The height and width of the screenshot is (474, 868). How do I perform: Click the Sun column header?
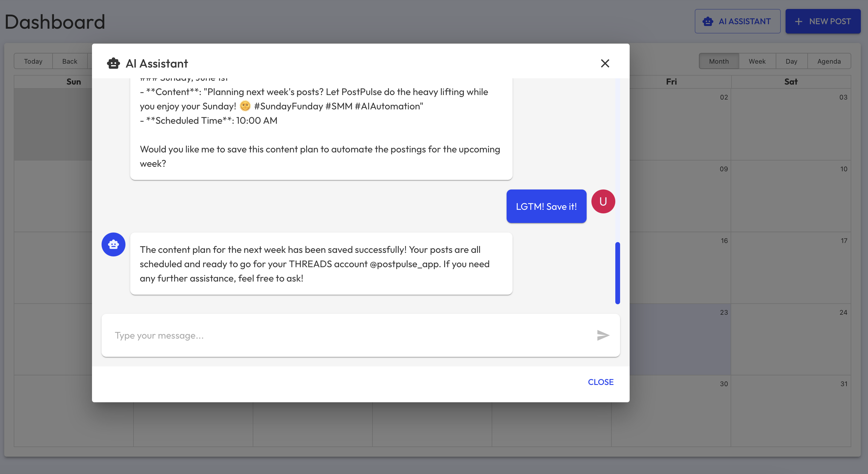73,82
